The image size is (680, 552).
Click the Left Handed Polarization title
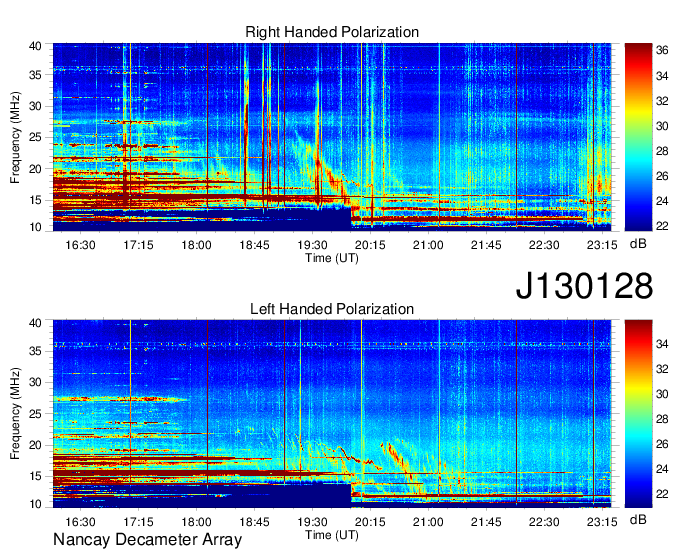click(332, 309)
